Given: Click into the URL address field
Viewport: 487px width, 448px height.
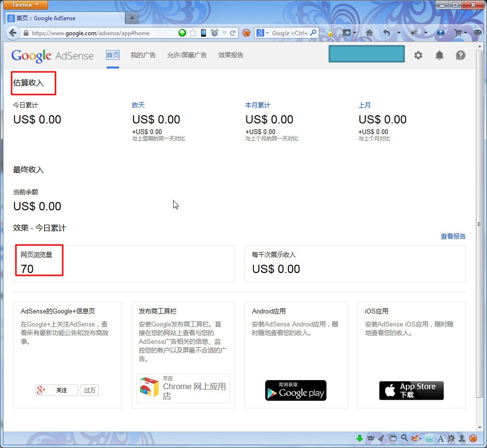Looking at the screenshot, I should [104, 33].
